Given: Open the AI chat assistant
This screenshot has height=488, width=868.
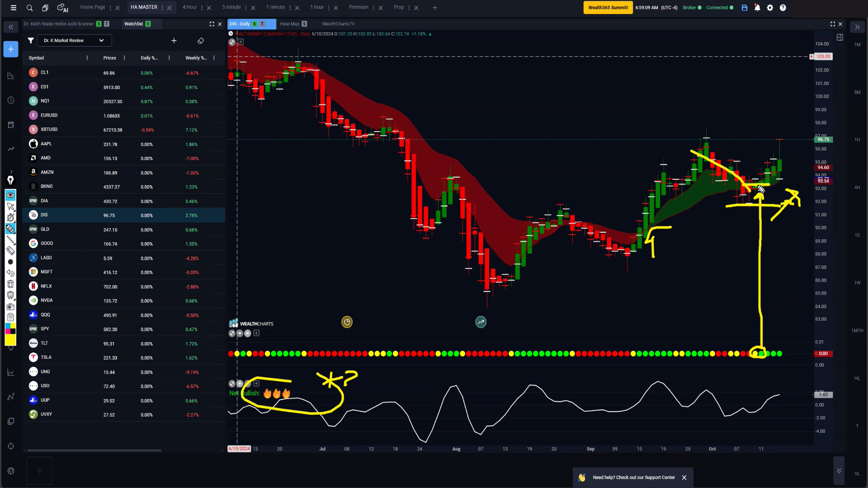Looking at the screenshot, I should (x=62, y=8).
